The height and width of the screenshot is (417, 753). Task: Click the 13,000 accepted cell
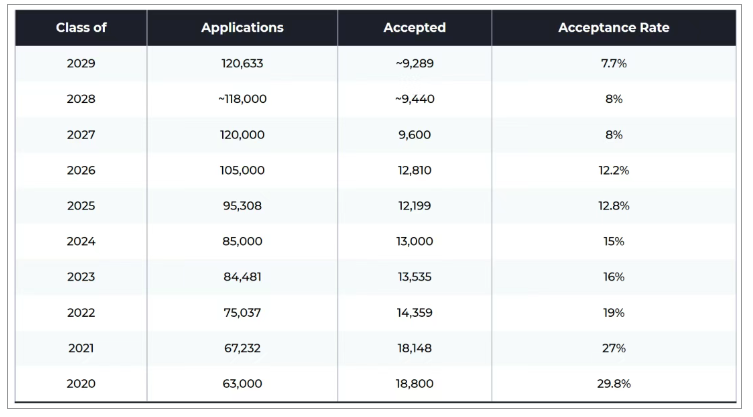click(x=414, y=241)
